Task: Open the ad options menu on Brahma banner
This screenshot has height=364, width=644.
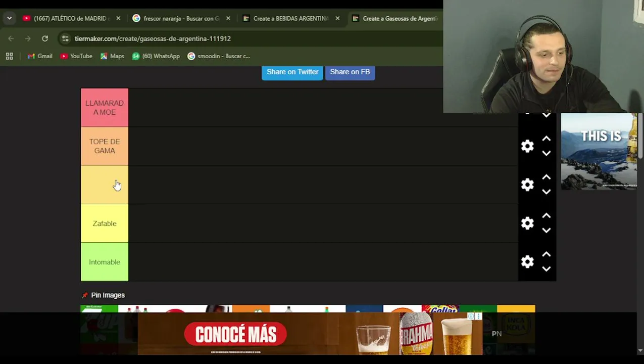Action: tap(478, 316)
